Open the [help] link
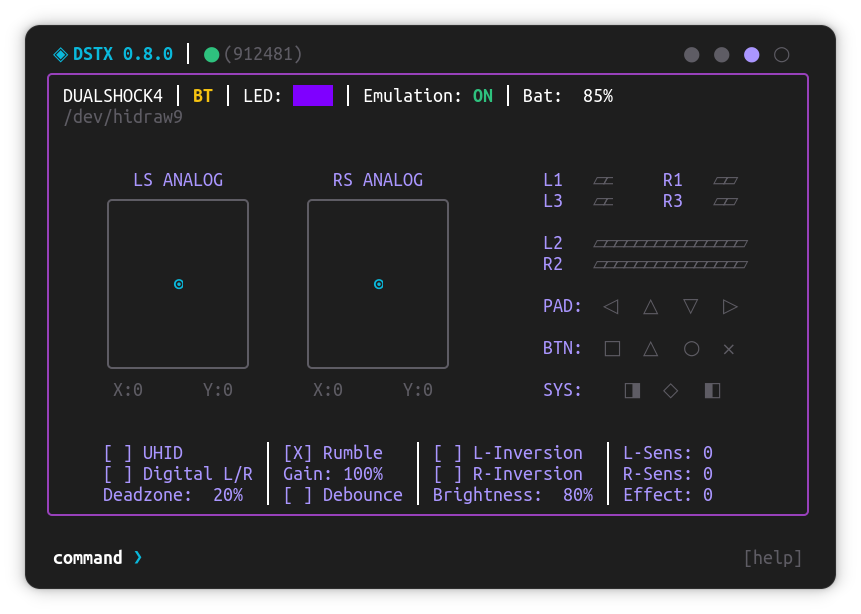861x614 pixels. pos(773,558)
